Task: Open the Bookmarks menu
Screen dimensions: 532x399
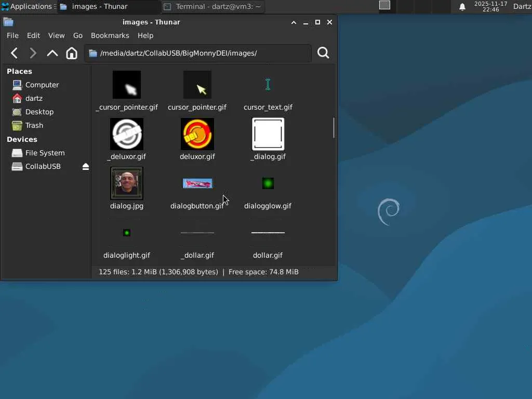Action: click(x=110, y=36)
